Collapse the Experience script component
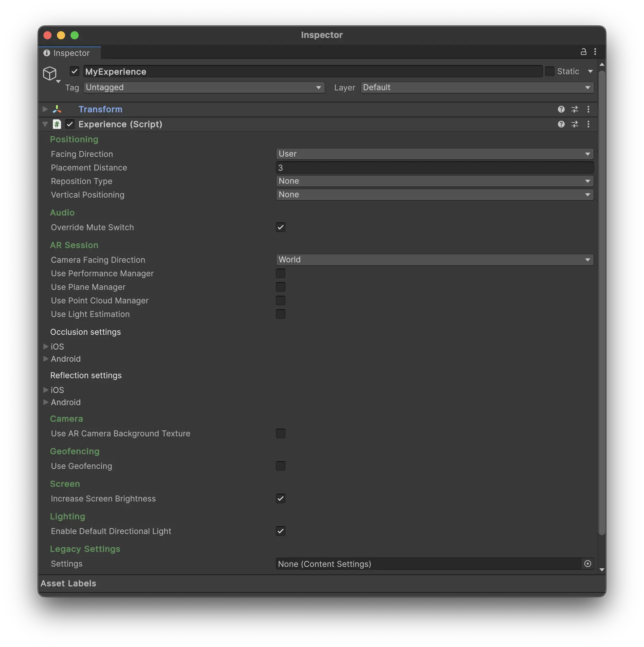 point(45,124)
